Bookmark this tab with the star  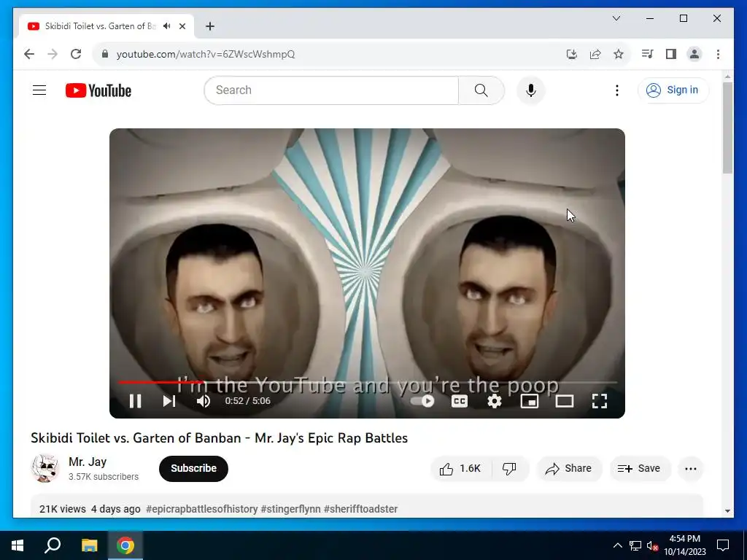(x=619, y=54)
